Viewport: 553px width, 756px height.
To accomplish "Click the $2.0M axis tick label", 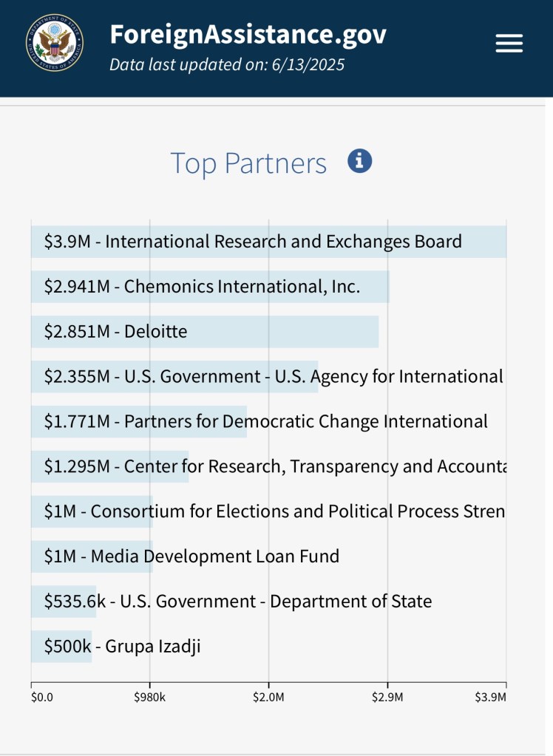I will [268, 697].
